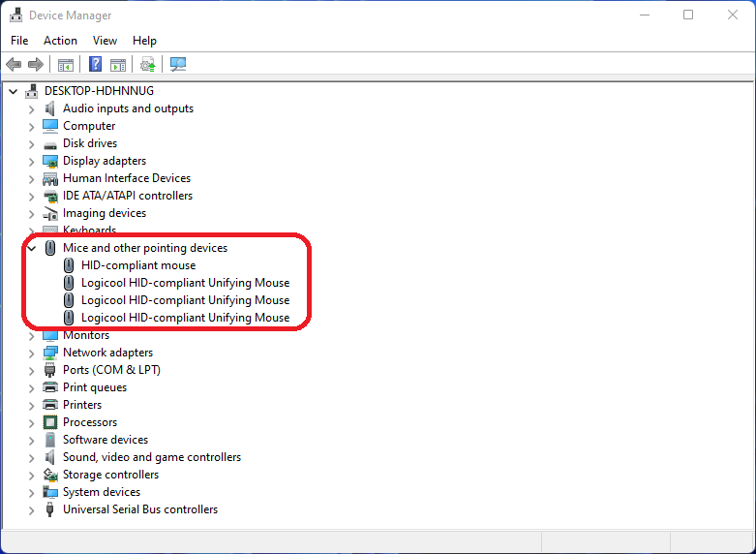The image size is (756, 554).
Task: Select the monitor icon beside Computer
Action: pyautogui.click(x=50, y=126)
